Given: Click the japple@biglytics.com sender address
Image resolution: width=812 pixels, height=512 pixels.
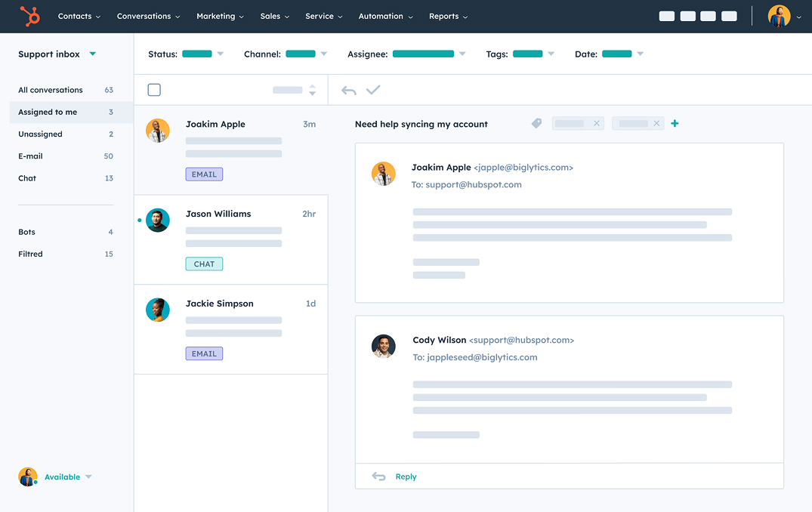Looking at the screenshot, I should tap(523, 167).
